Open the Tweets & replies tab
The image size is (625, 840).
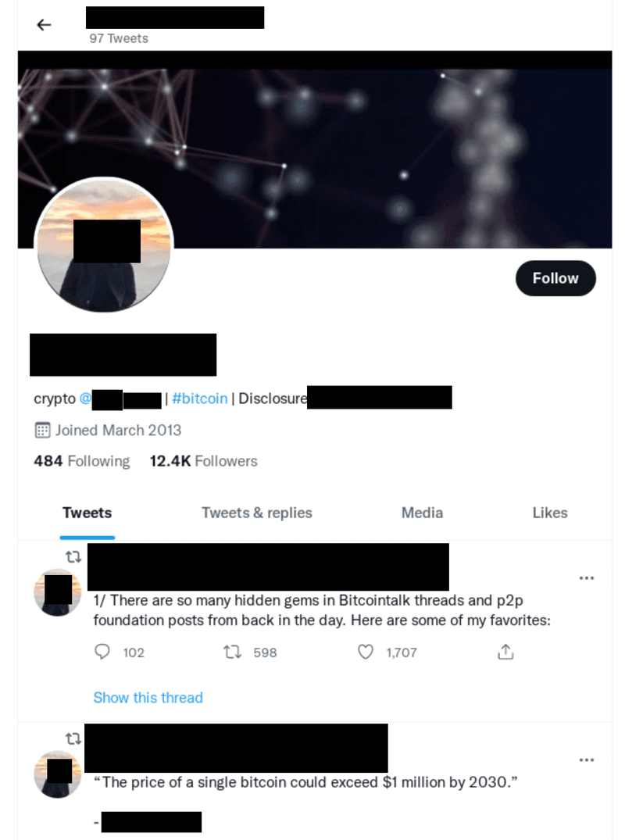pyautogui.click(x=256, y=513)
